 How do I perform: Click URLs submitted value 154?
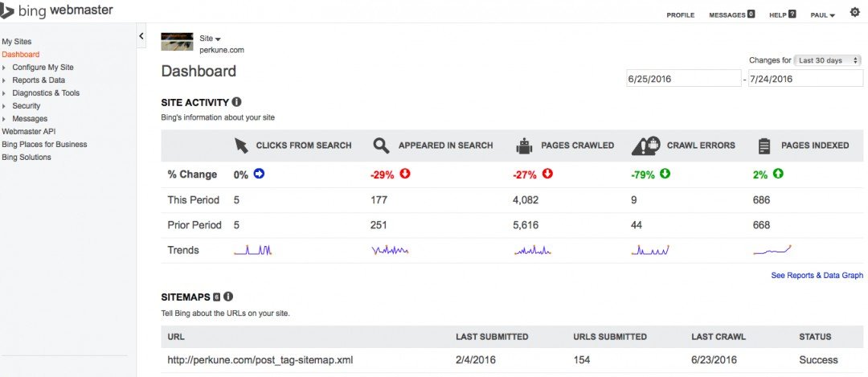click(x=582, y=360)
